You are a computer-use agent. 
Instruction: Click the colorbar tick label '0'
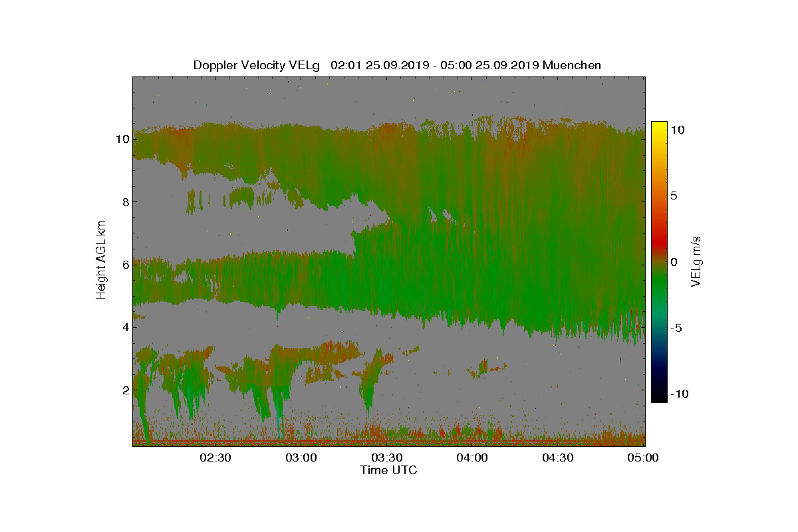(x=673, y=262)
